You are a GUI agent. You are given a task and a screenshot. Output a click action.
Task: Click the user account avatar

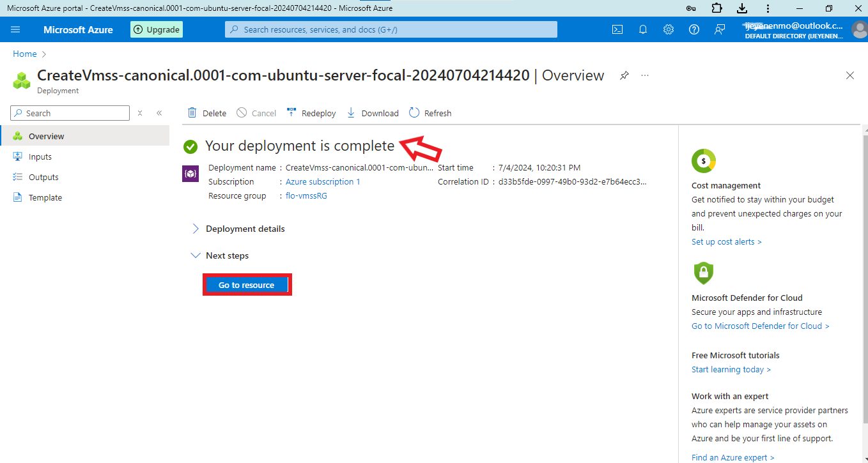click(x=860, y=30)
